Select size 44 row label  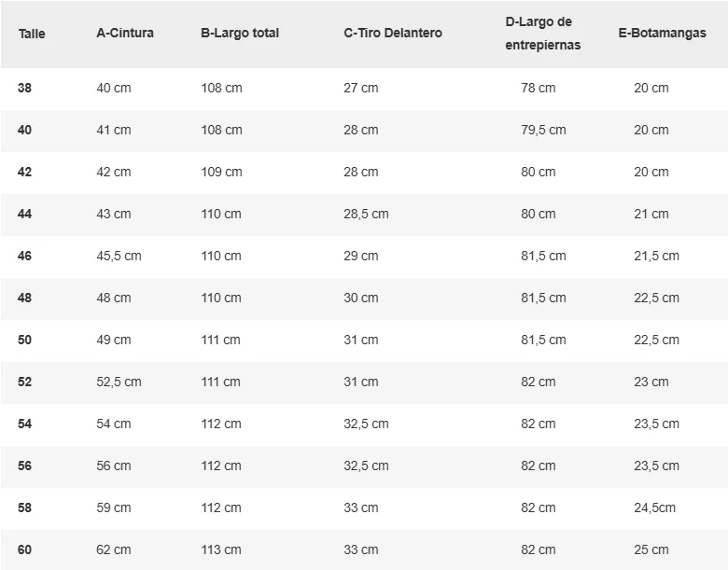point(24,214)
